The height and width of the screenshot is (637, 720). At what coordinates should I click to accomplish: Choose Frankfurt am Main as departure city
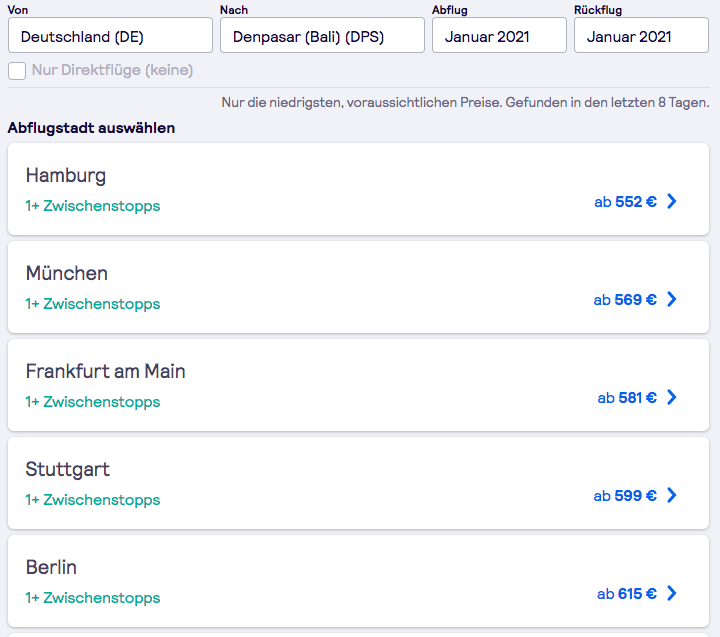(358, 385)
